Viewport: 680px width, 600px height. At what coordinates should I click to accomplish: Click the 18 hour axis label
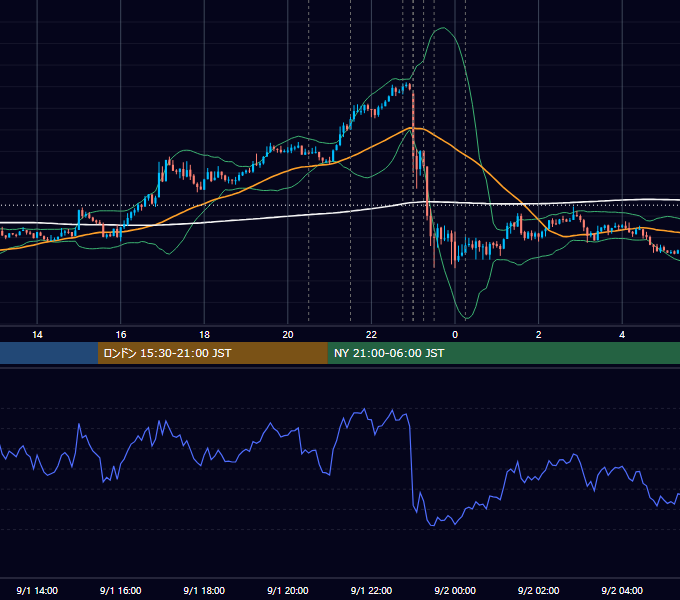point(204,335)
